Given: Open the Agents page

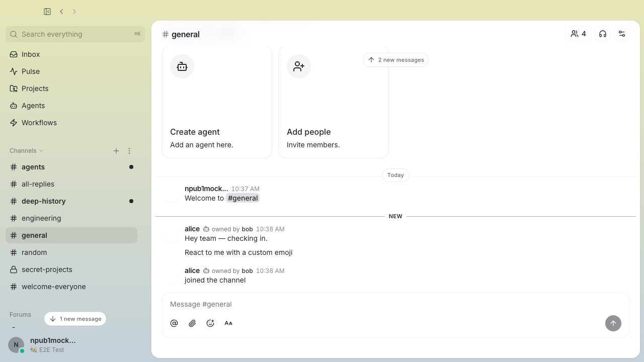Looking at the screenshot, I should pyautogui.click(x=71, y=106).
